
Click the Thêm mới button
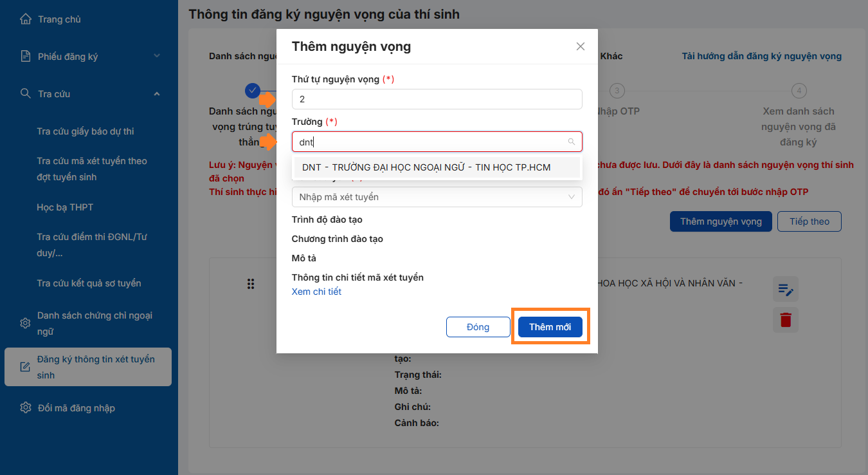pyautogui.click(x=550, y=327)
